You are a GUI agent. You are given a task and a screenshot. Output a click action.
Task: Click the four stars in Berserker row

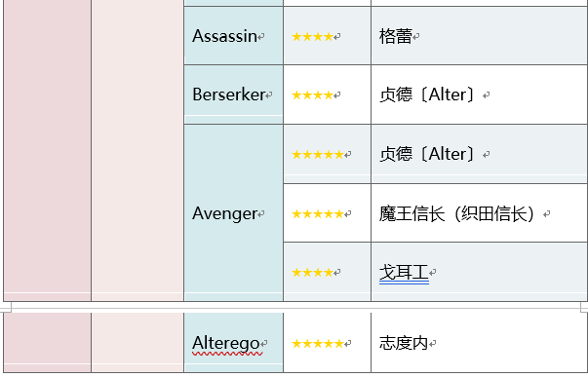pos(312,95)
